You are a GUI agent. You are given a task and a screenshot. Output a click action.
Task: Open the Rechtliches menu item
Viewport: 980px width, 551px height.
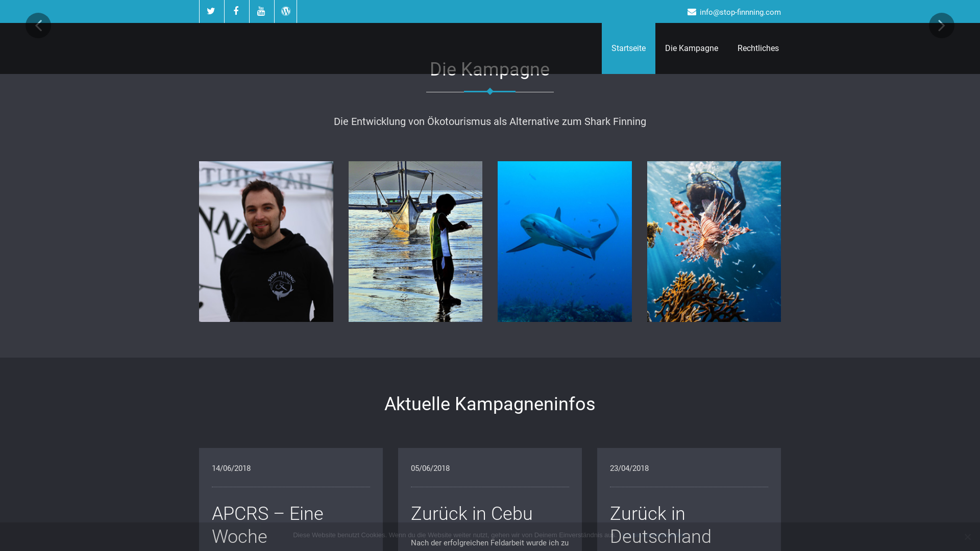758,48
